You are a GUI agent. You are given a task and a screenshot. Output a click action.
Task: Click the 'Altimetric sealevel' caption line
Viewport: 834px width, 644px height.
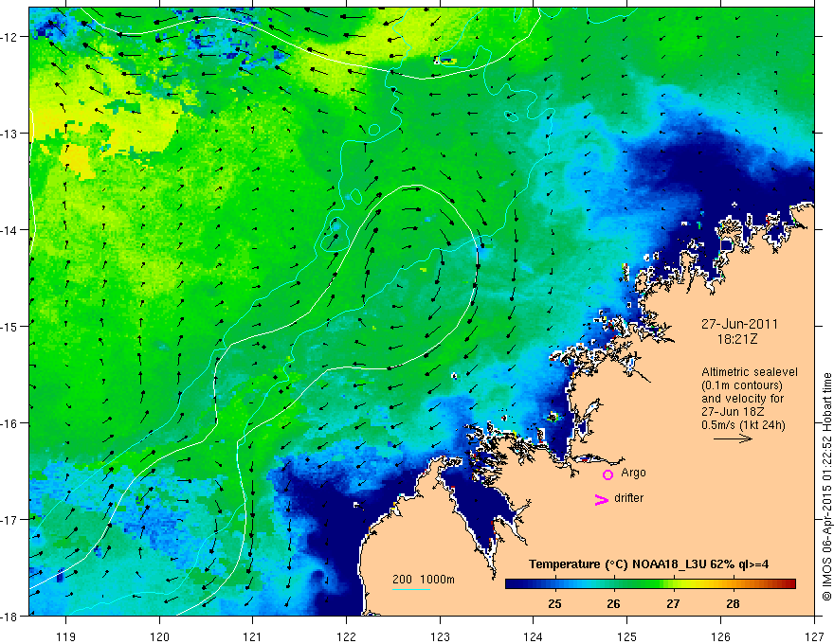[750, 372]
